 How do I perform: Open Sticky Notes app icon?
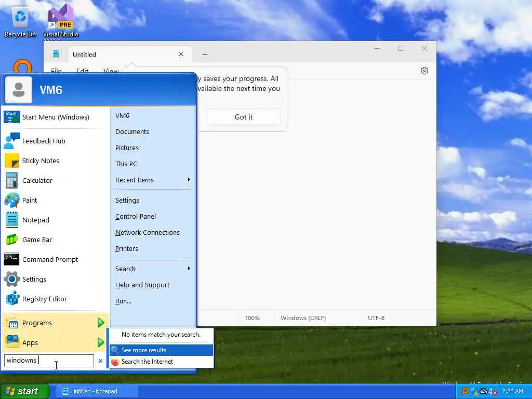click(11, 161)
